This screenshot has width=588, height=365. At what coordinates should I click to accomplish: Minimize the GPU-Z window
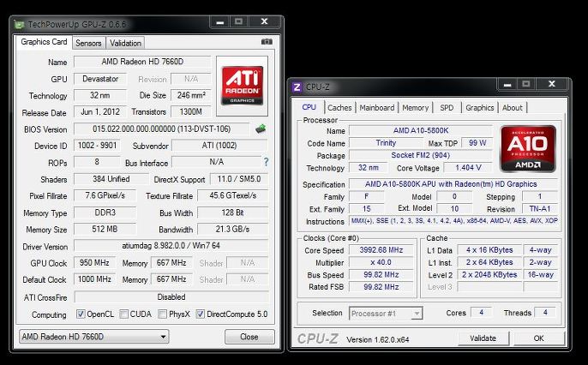tap(219, 21)
